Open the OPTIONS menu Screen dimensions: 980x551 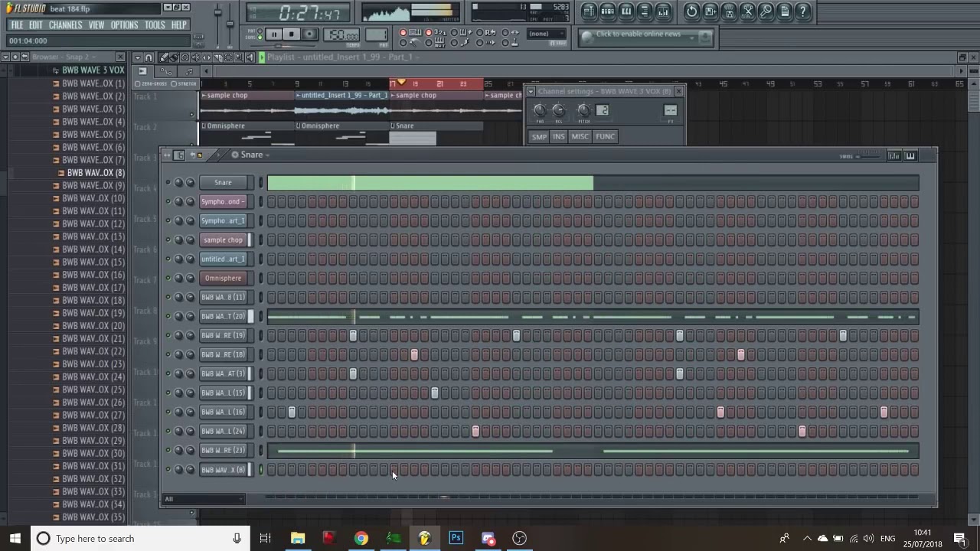coord(124,24)
